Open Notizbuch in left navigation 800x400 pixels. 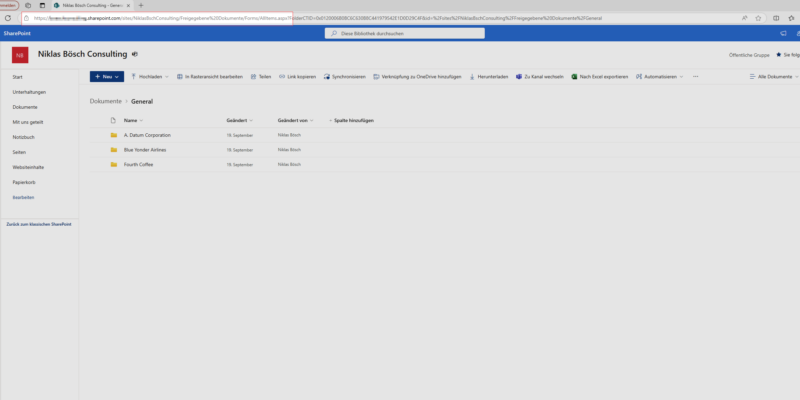coord(23,137)
